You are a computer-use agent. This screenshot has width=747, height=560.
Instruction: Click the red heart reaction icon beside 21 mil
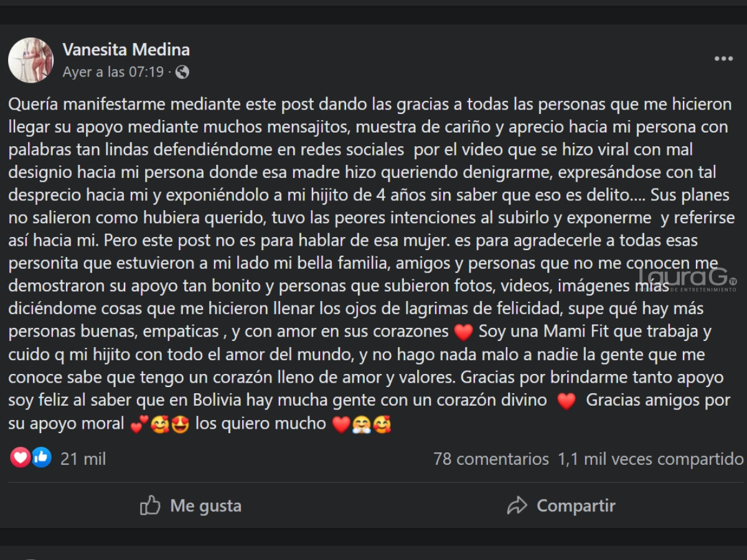[20, 458]
